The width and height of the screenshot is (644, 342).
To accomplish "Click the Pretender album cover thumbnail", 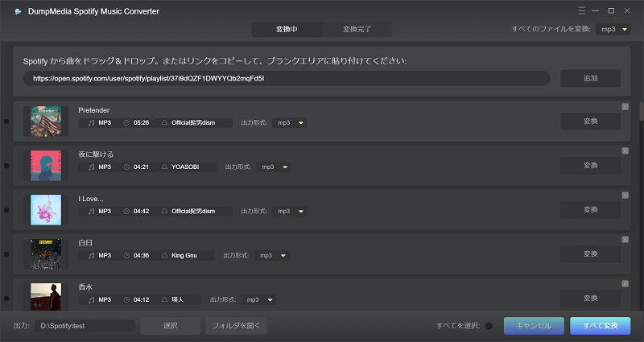I will (46, 122).
